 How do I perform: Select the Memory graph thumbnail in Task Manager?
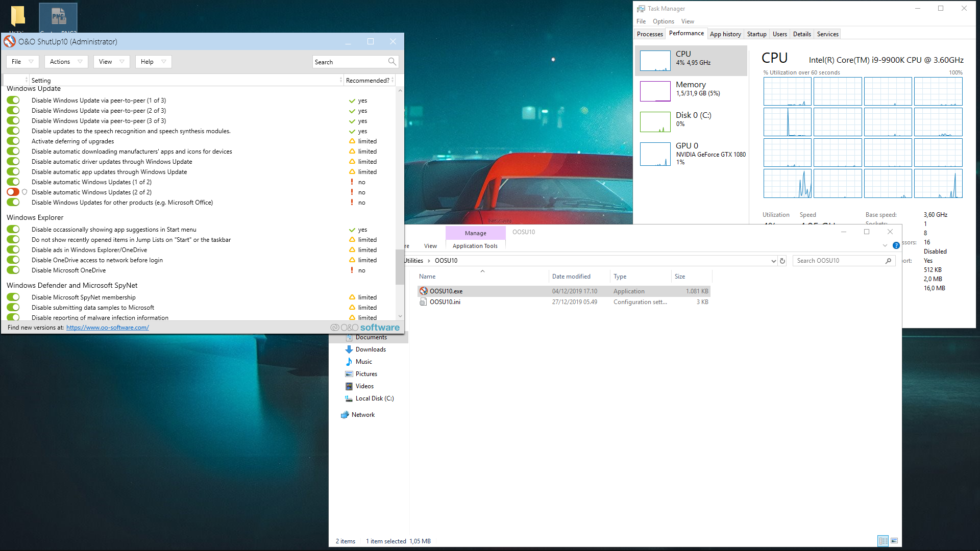pyautogui.click(x=655, y=91)
